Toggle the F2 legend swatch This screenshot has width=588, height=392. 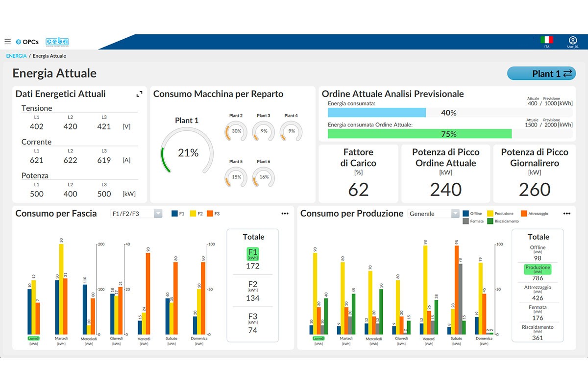[193, 214]
